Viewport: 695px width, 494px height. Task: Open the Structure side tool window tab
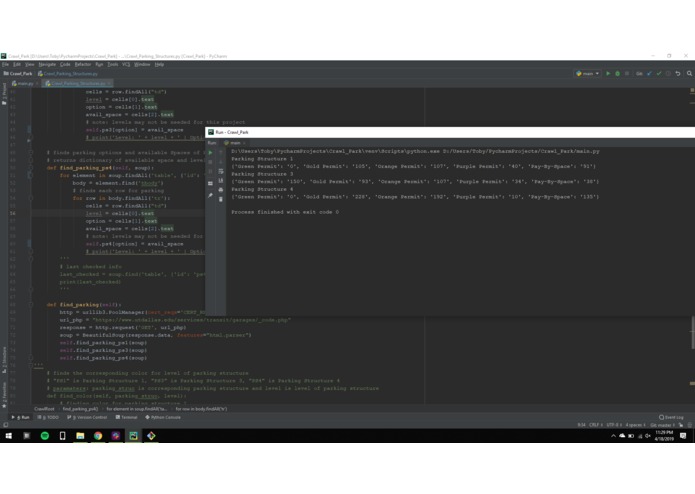click(4, 360)
